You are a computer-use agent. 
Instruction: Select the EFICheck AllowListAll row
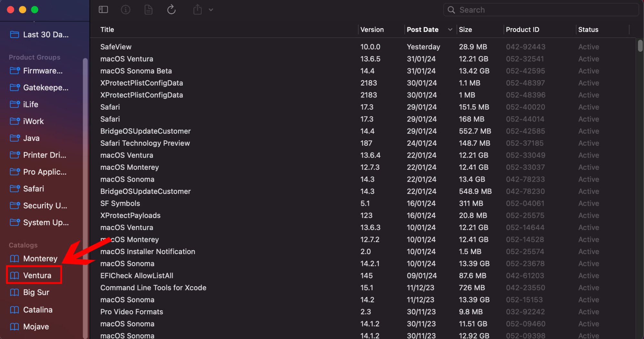pyautogui.click(x=363, y=276)
